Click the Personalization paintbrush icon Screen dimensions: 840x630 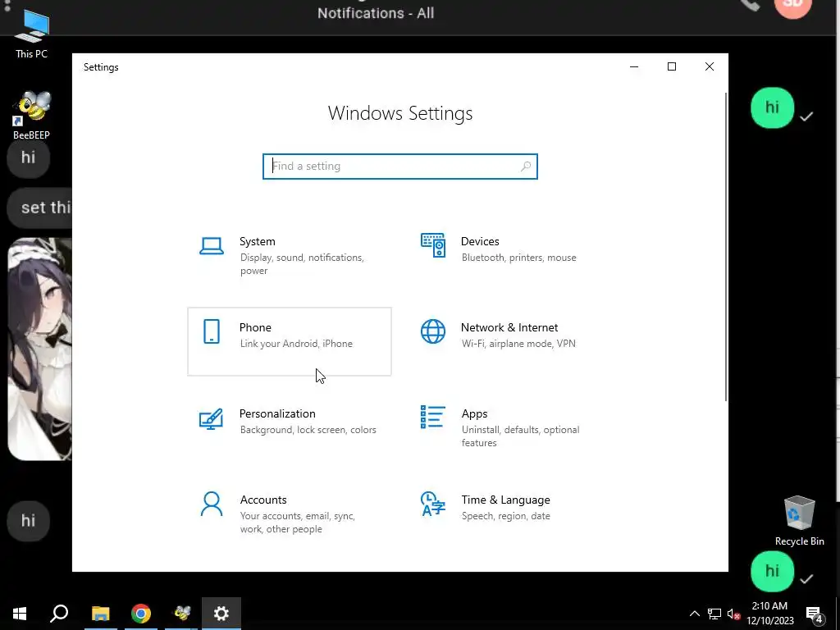click(211, 418)
